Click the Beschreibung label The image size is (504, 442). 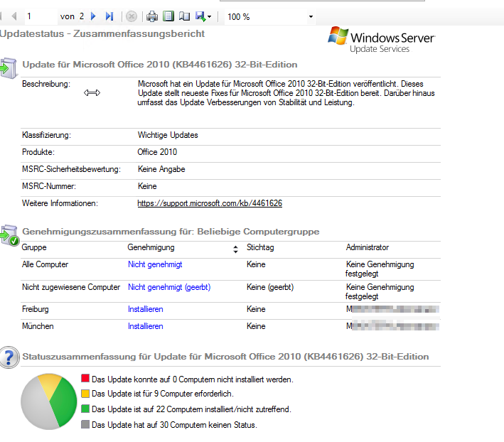(x=46, y=84)
